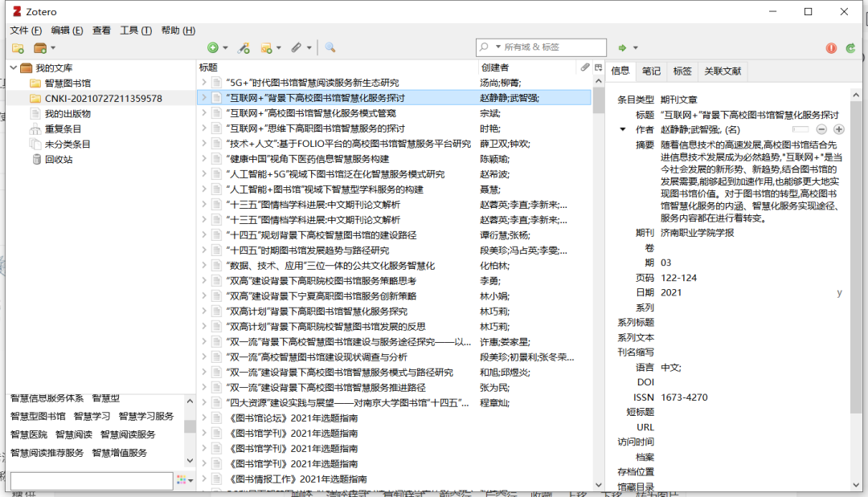Filter by the 智慧学习服务 tag
This screenshot has width=868, height=497.
point(146,416)
